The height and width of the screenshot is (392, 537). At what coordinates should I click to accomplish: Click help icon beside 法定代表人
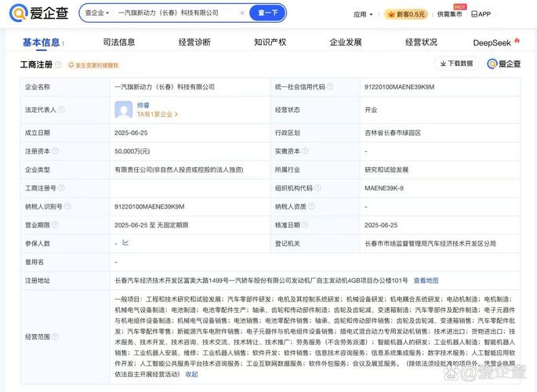click(61, 110)
